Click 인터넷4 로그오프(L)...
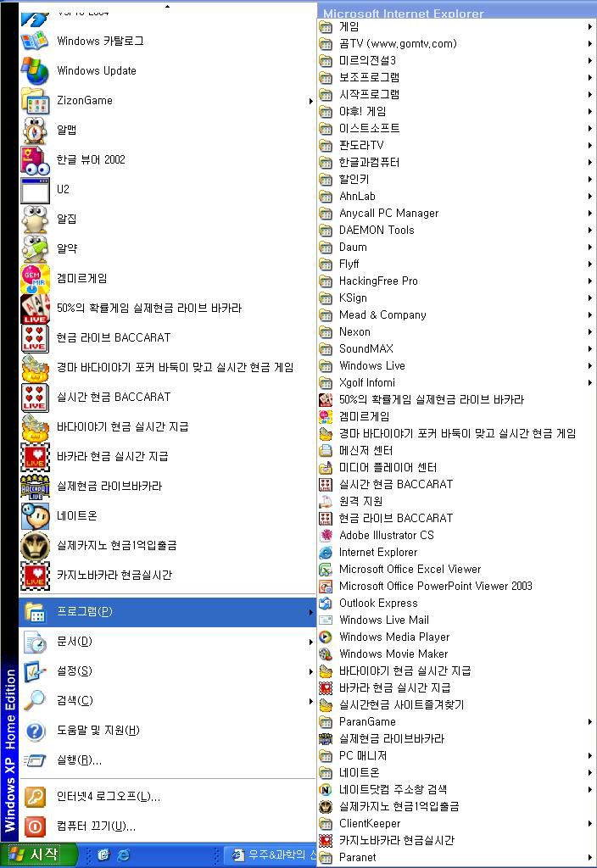Image resolution: width=597 pixels, height=868 pixels. coord(167,797)
